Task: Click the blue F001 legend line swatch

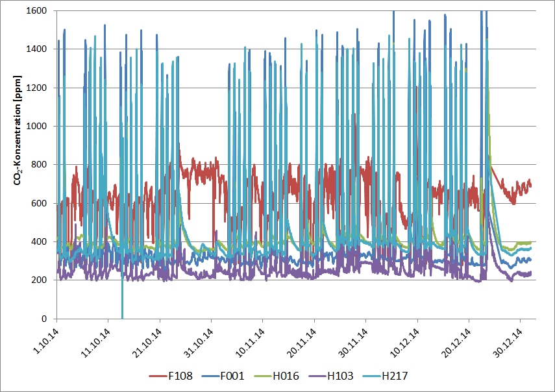Action: click(210, 376)
